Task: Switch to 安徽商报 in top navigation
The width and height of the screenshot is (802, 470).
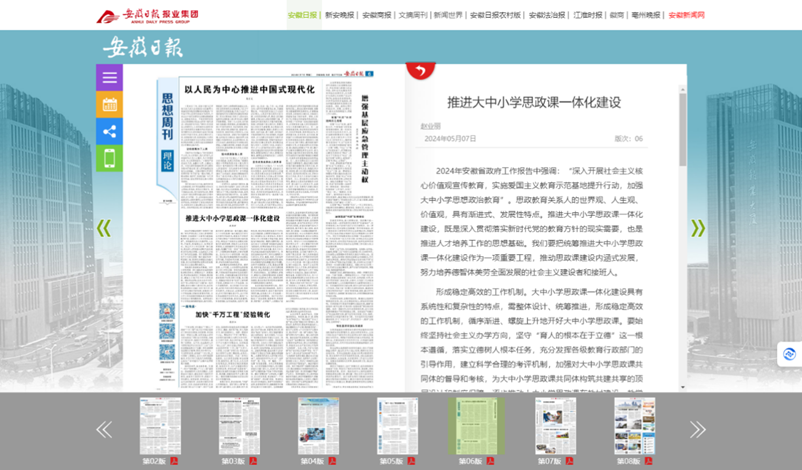Action: [x=377, y=15]
